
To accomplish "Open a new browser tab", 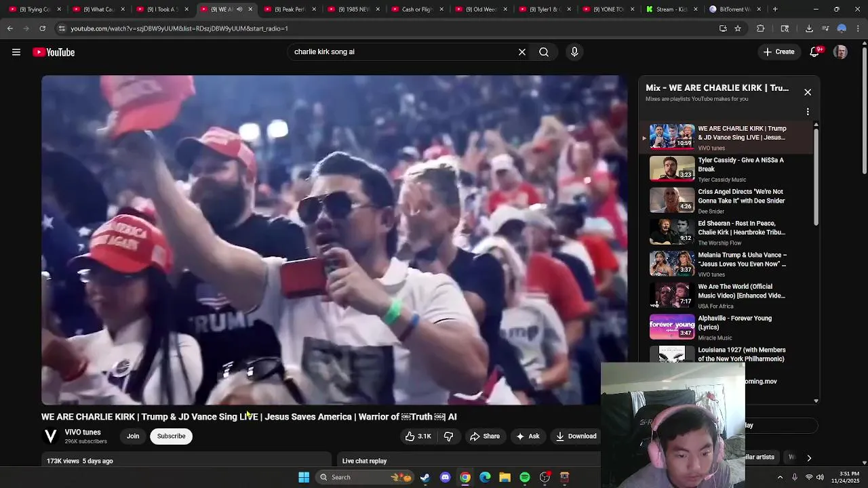I will click(x=775, y=9).
